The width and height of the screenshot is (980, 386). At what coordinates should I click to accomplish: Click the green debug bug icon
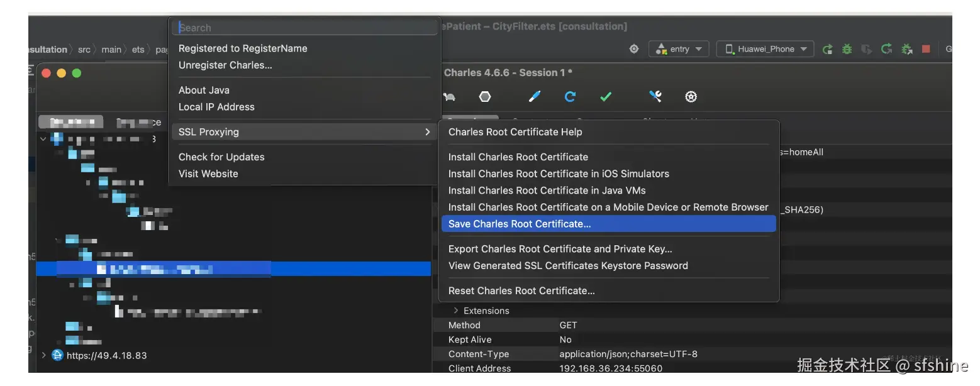pyautogui.click(x=847, y=49)
